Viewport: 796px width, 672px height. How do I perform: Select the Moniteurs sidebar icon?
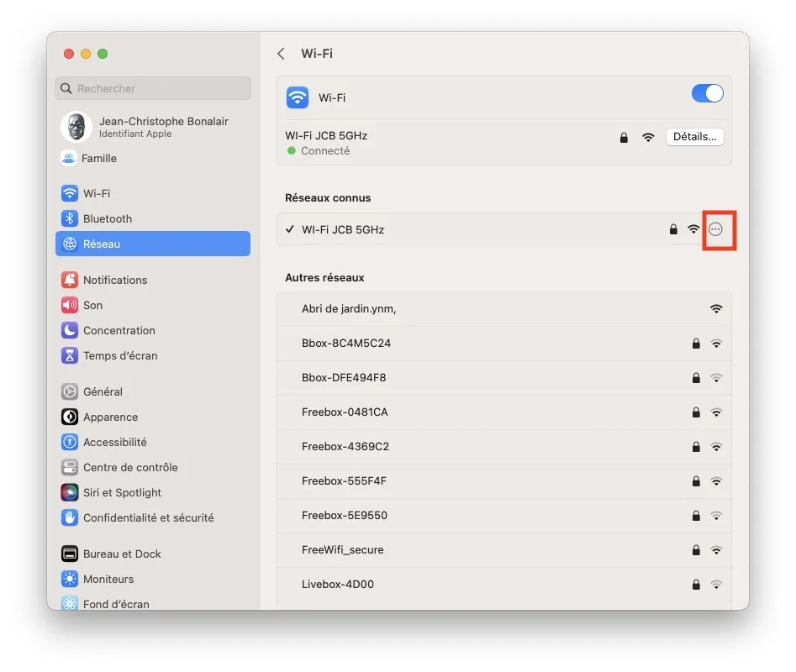click(68, 579)
